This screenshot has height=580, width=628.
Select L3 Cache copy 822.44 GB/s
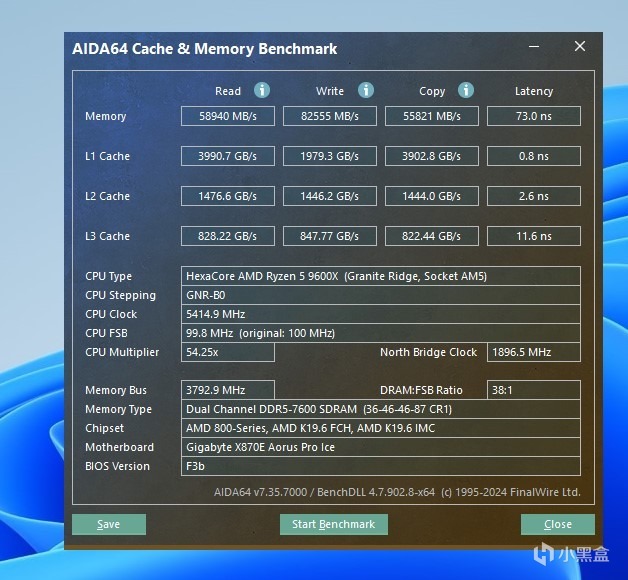(x=432, y=236)
